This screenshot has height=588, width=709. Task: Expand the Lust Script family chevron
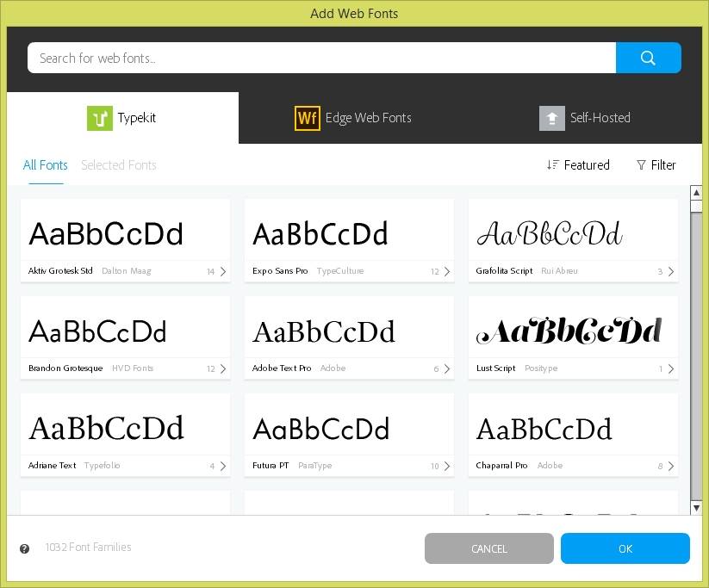(x=671, y=368)
